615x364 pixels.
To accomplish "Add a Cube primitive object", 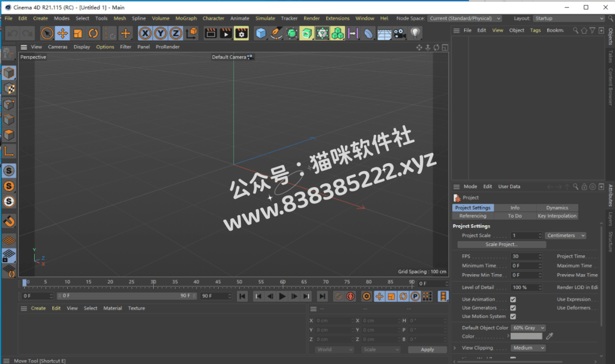I will click(261, 34).
